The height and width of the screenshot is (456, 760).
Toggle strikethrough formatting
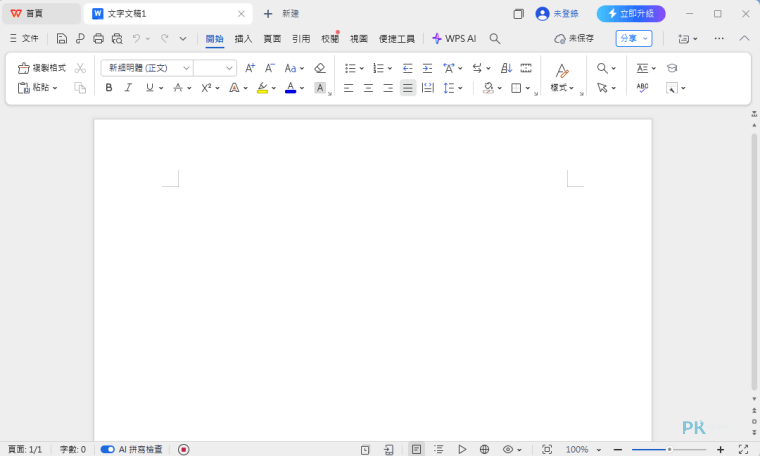point(178,88)
